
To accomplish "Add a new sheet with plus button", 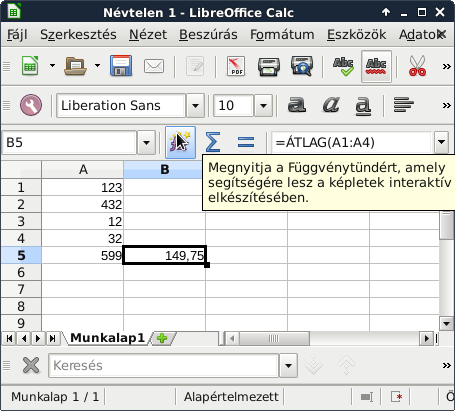I will (x=162, y=338).
